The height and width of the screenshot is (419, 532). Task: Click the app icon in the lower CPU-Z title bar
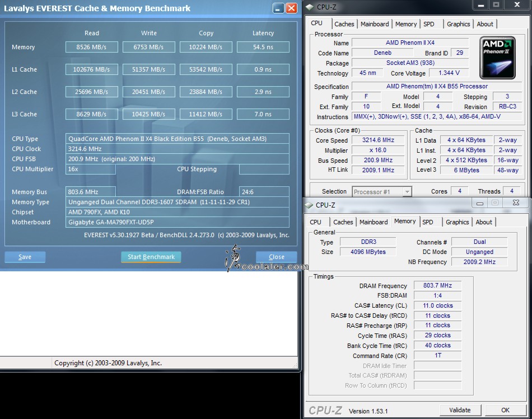click(309, 205)
